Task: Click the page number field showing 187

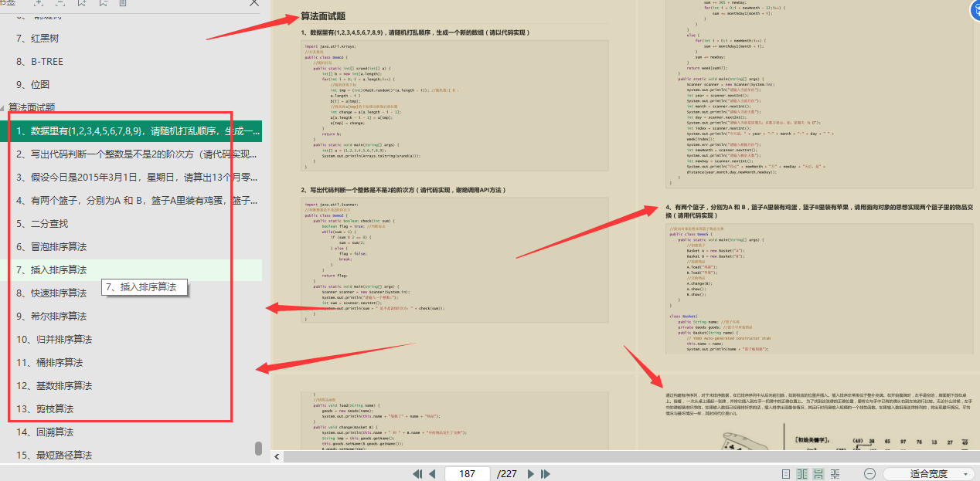Action: (467, 473)
